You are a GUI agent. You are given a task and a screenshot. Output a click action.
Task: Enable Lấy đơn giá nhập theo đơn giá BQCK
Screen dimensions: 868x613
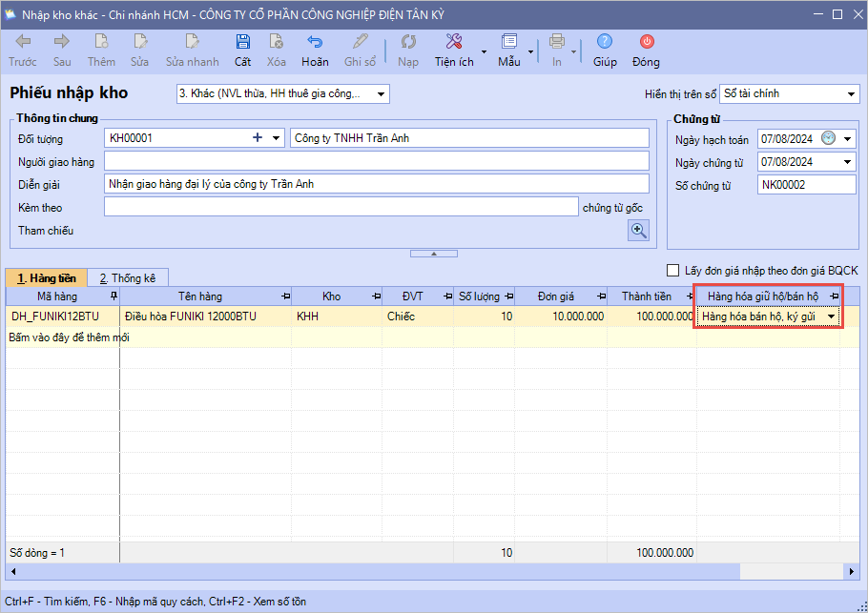coord(674,270)
